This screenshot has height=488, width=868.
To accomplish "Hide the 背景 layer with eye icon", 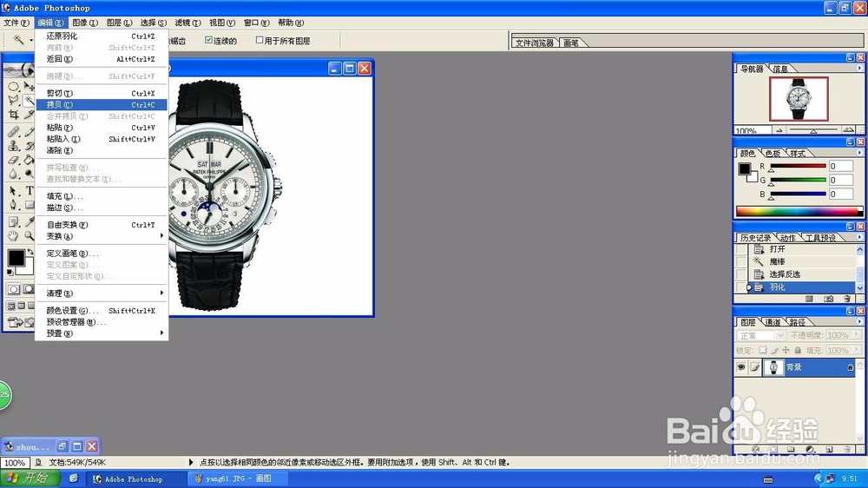I will point(741,367).
